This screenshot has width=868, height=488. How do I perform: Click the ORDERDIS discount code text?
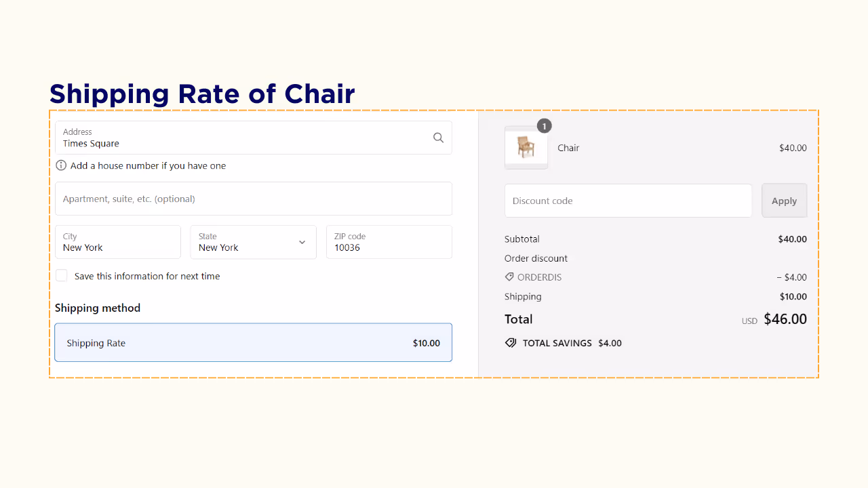tap(540, 277)
